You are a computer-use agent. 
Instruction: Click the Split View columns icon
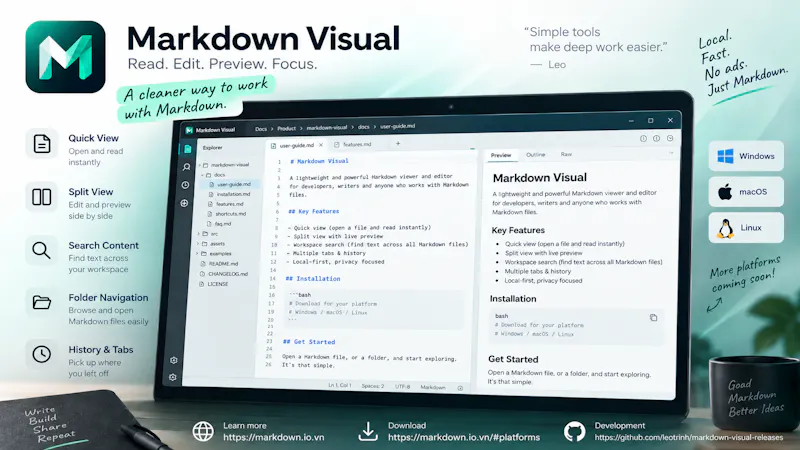[42, 197]
